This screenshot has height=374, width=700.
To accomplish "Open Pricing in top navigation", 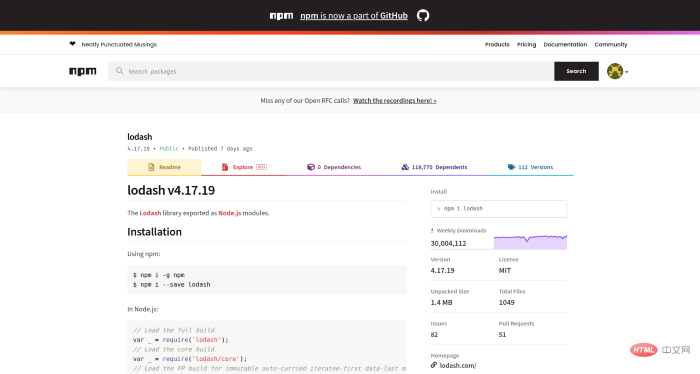I will click(526, 45).
